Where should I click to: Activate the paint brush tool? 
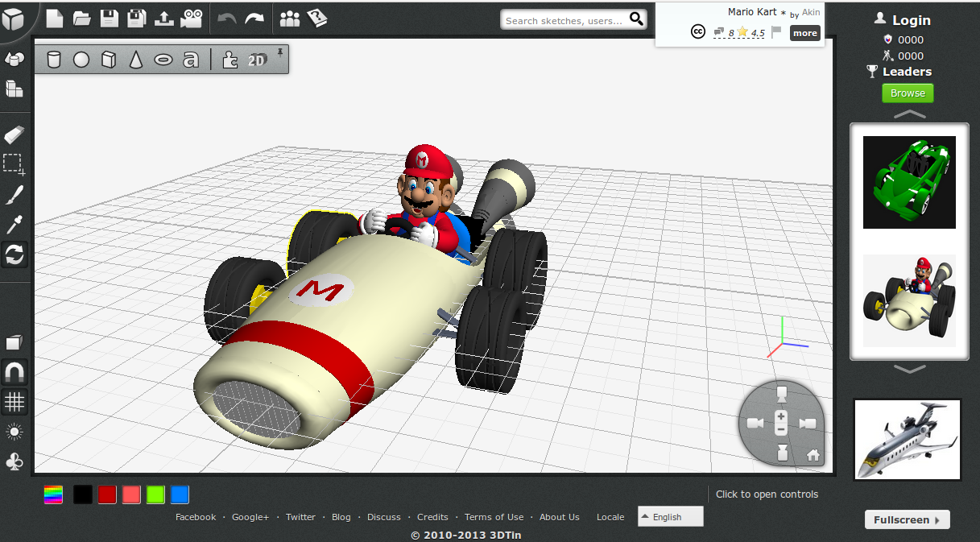(x=14, y=194)
